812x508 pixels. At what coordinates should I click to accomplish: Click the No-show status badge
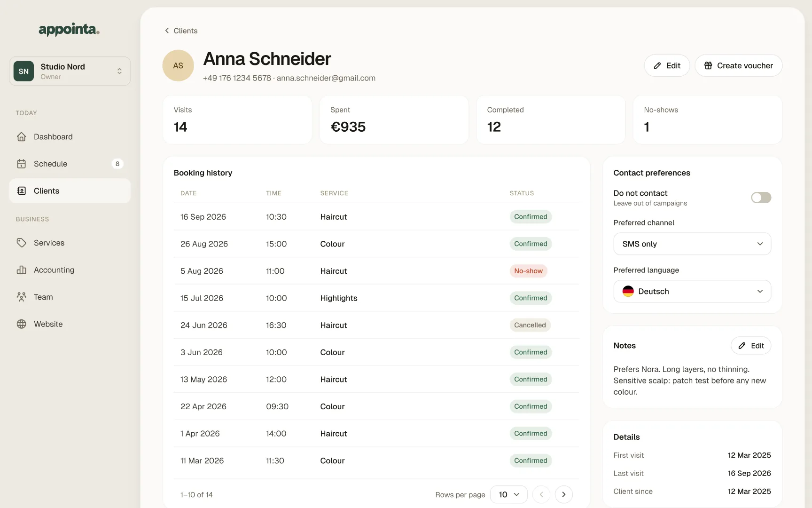[x=528, y=271]
